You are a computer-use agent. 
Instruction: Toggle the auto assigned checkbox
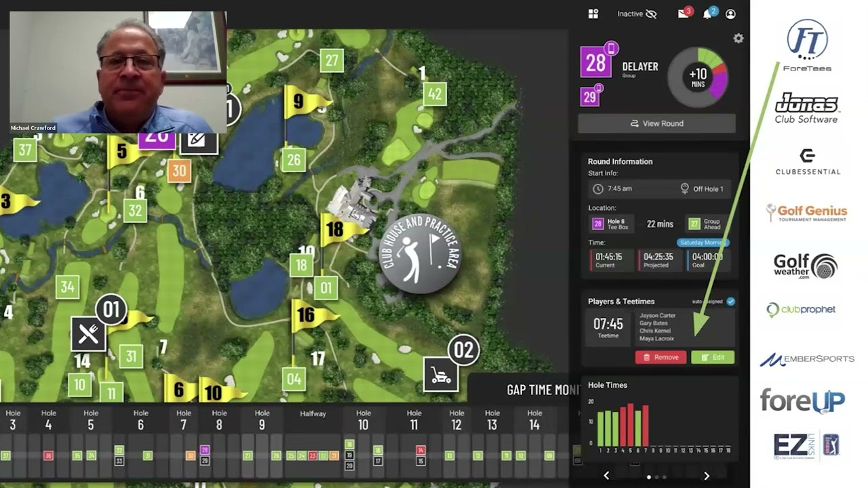tap(730, 302)
